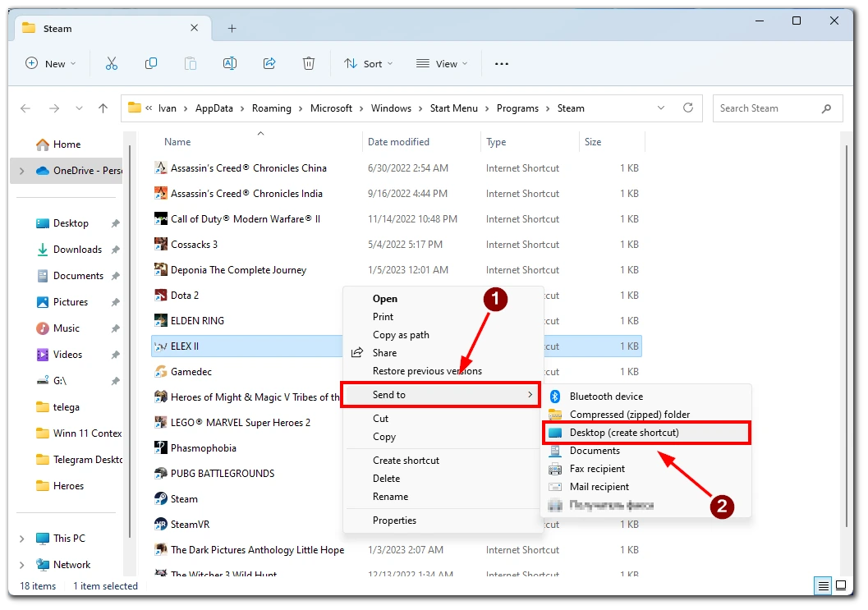
Task: Expand the OneDrive tree node
Action: [22, 171]
